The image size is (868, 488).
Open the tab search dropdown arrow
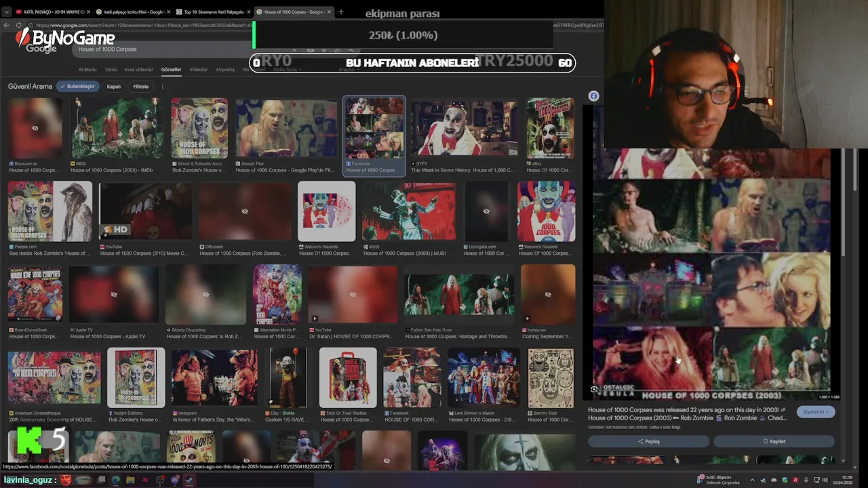[x=7, y=12]
